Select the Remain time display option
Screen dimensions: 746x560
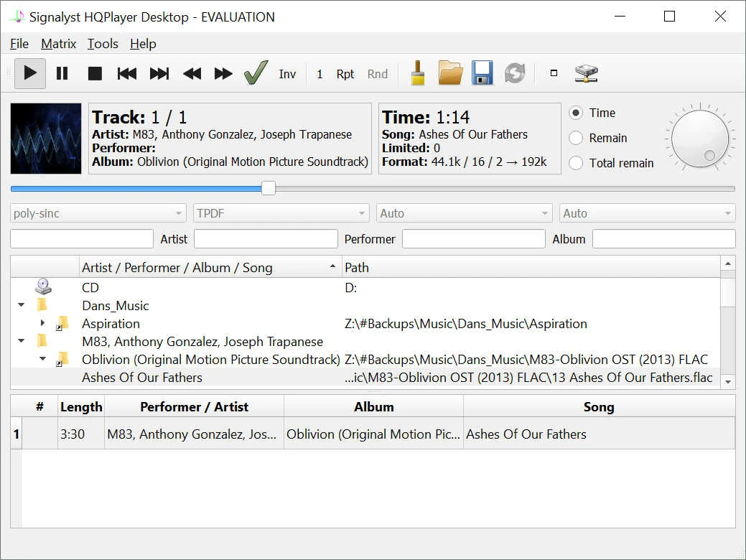[576, 138]
